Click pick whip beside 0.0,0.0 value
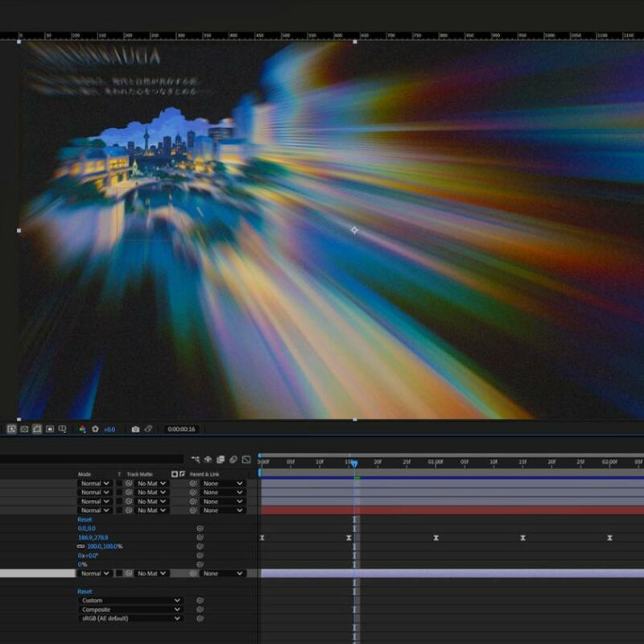 pos(200,528)
